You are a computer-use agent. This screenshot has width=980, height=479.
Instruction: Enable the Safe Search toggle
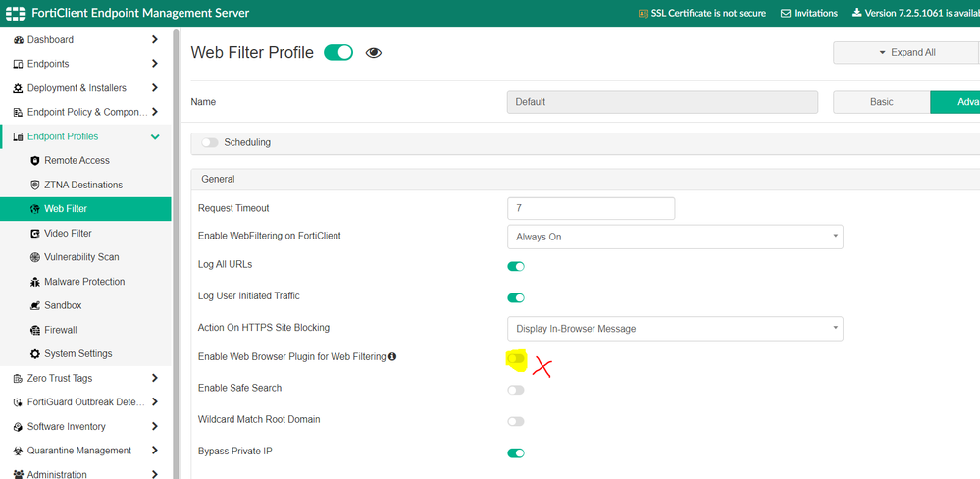click(x=516, y=391)
